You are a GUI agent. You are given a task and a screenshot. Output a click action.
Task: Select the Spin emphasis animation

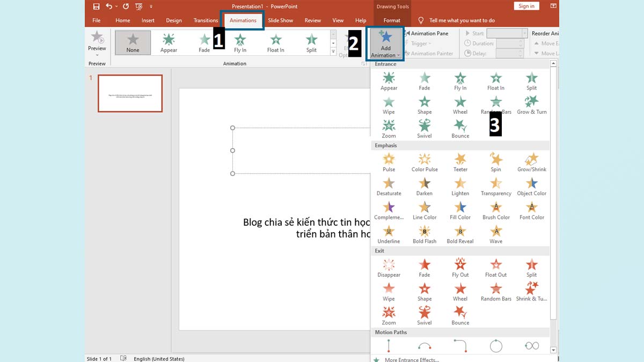(x=495, y=161)
